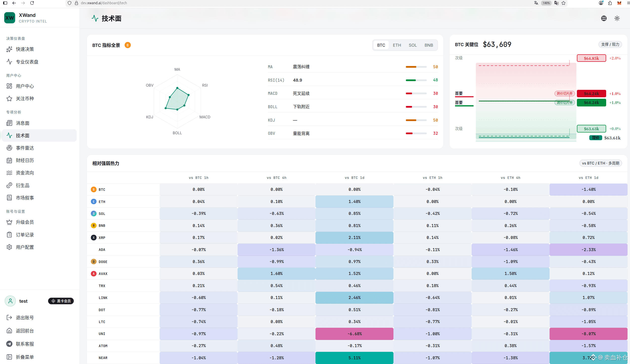Collapse sidebar via 折叠菜单 icon
This screenshot has height=364, width=630.
pyautogui.click(x=9, y=357)
